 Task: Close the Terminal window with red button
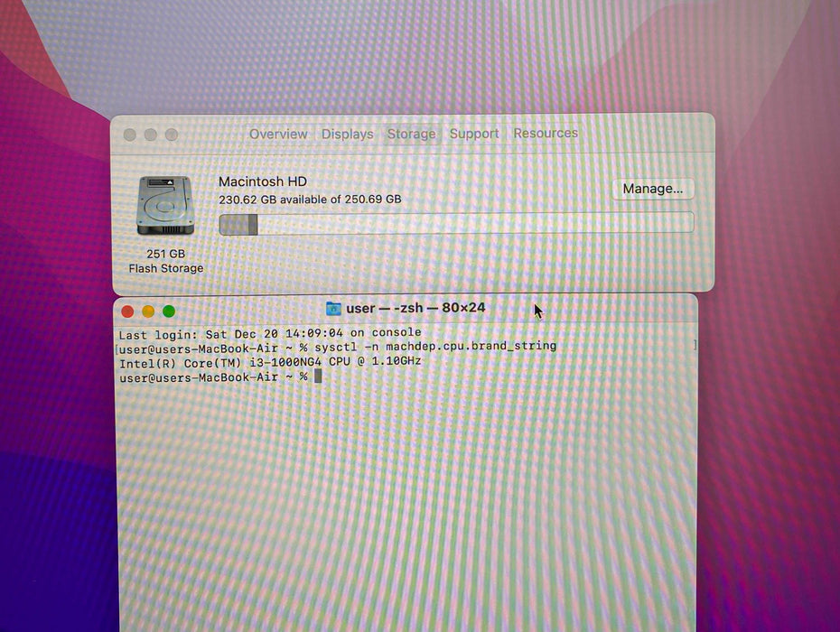[127, 311]
